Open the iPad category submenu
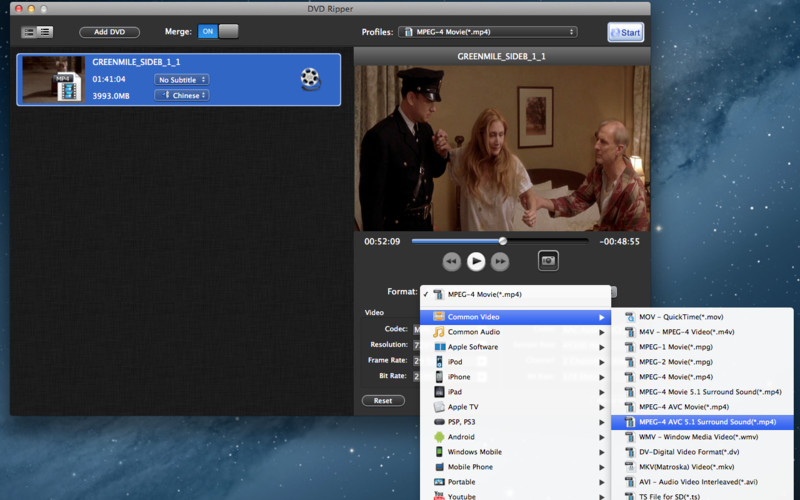800x500 pixels. coord(515,392)
